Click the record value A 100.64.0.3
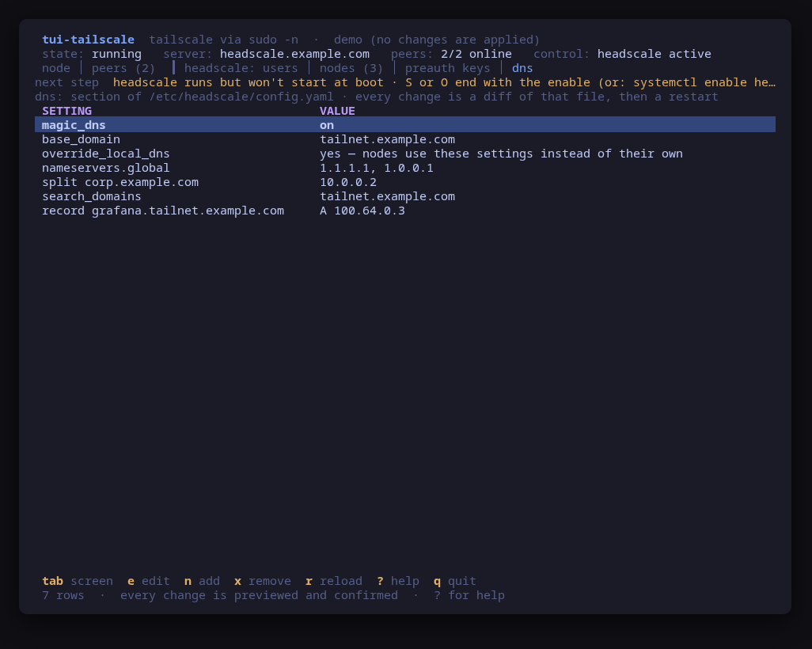 click(362, 211)
